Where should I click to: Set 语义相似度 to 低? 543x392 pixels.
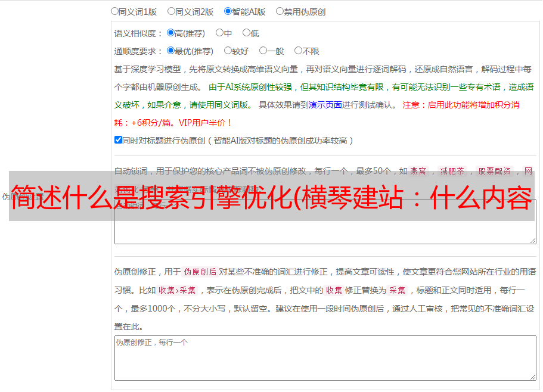246,33
